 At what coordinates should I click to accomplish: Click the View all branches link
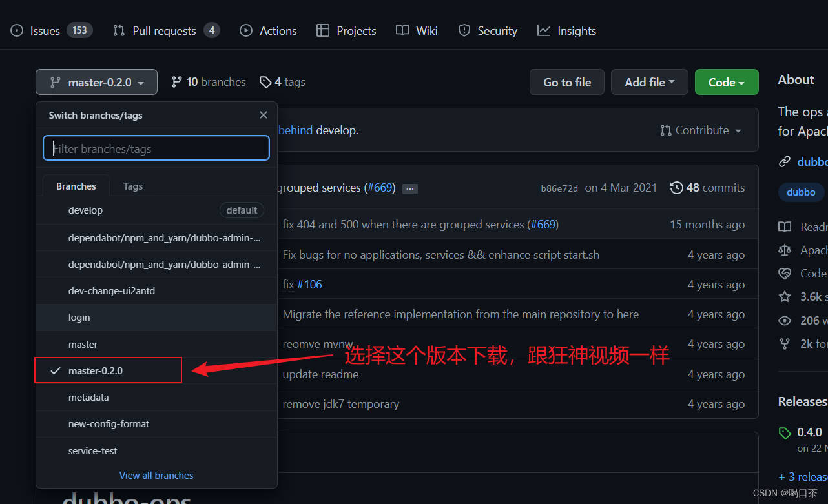[156, 475]
